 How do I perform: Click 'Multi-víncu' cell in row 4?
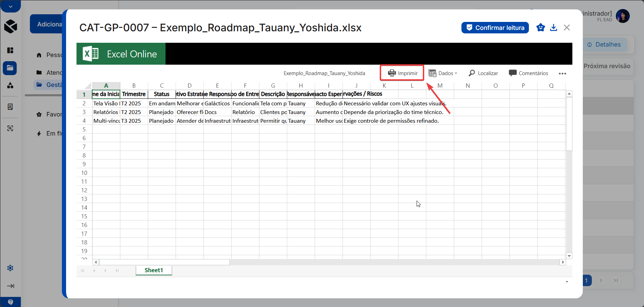coord(106,121)
